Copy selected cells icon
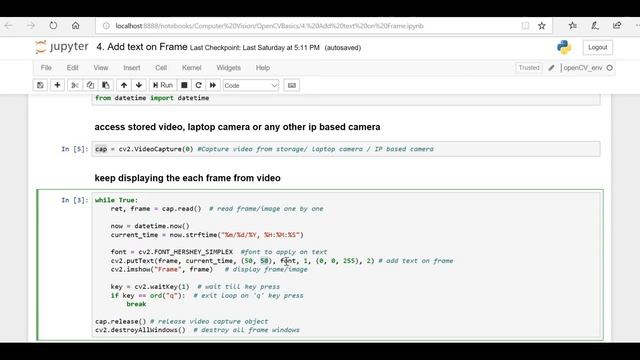Screen dimensions: 640x360 tap(90, 85)
